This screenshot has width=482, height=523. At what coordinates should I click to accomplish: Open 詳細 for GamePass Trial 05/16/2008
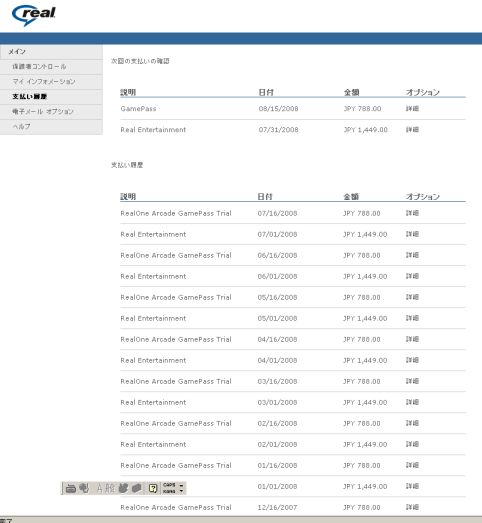click(x=412, y=297)
